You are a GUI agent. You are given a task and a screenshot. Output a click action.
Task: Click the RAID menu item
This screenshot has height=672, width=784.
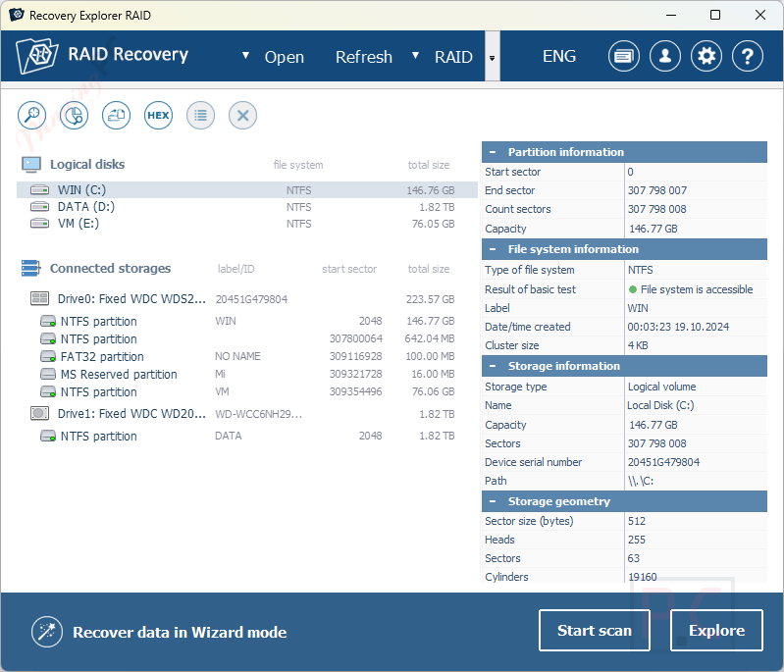[x=453, y=57]
